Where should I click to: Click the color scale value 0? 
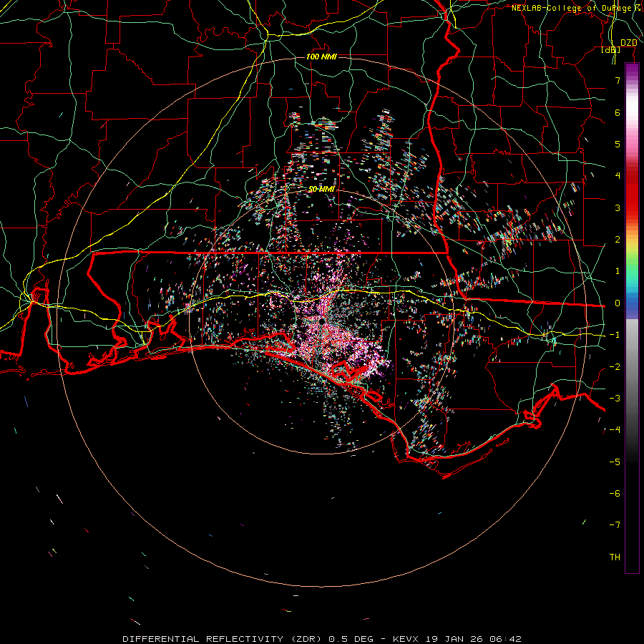coord(618,303)
